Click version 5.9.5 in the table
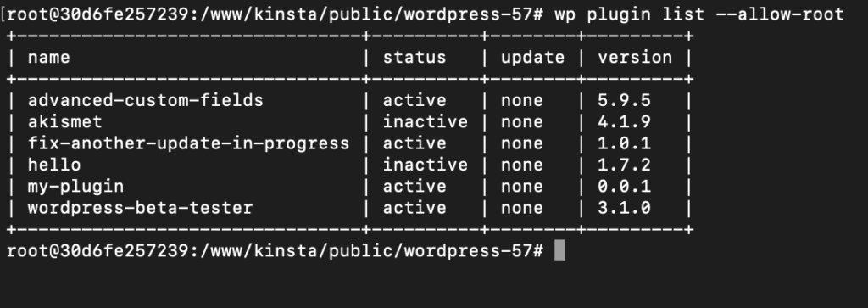The width and height of the screenshot is (868, 308). [x=624, y=100]
